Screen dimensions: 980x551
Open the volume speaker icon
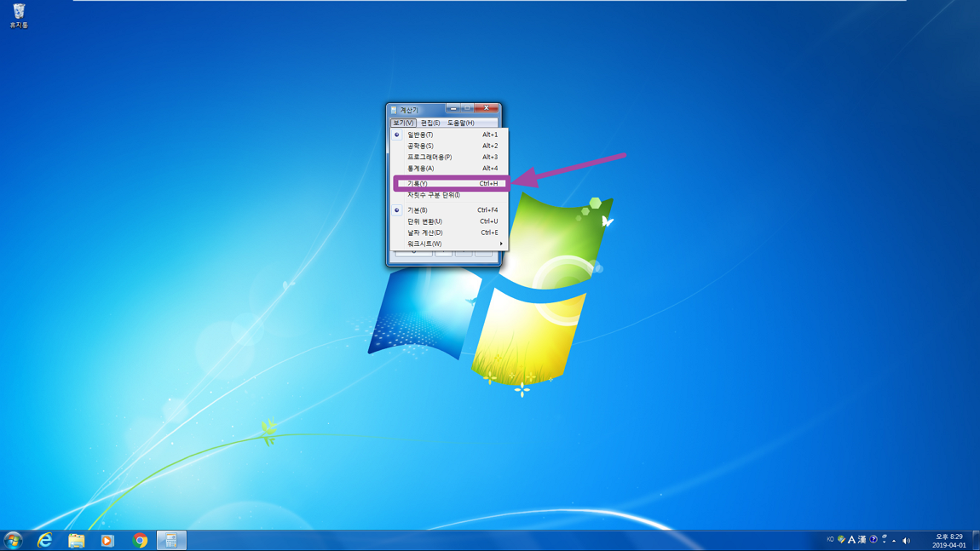point(906,541)
